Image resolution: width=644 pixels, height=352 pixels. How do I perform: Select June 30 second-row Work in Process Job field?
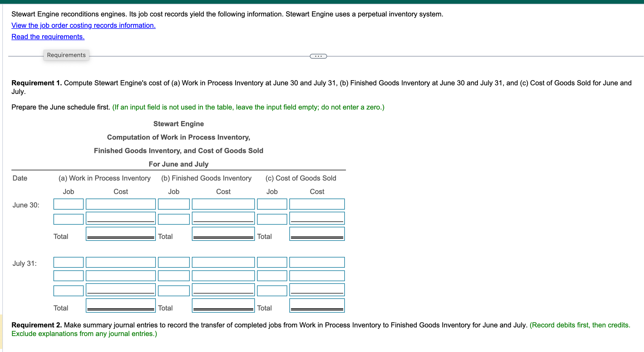tap(69, 219)
